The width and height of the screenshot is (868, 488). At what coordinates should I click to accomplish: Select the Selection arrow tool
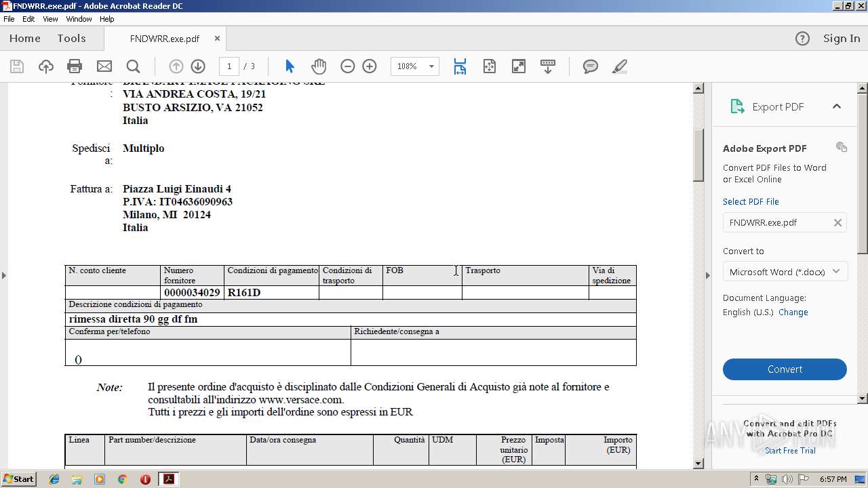(x=290, y=66)
